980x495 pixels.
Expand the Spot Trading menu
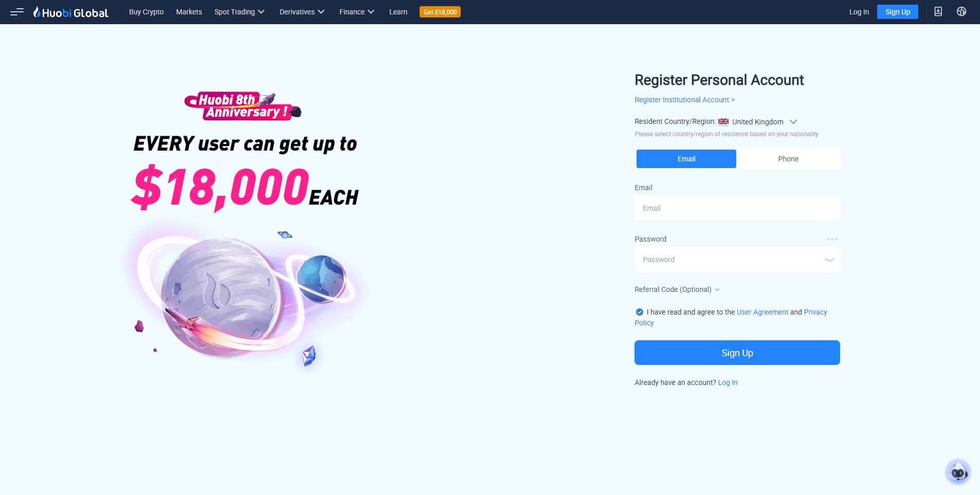[239, 12]
